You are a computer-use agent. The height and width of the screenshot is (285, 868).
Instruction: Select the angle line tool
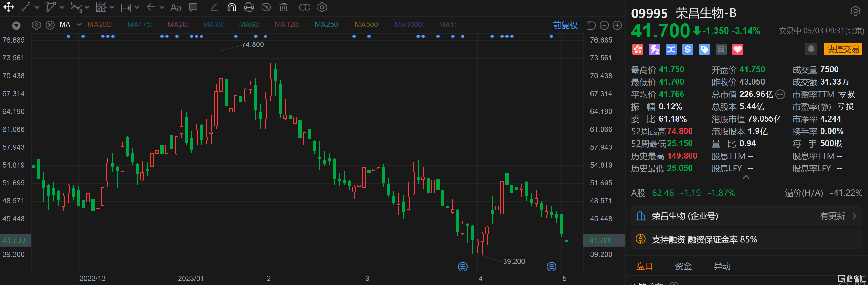pos(214,7)
